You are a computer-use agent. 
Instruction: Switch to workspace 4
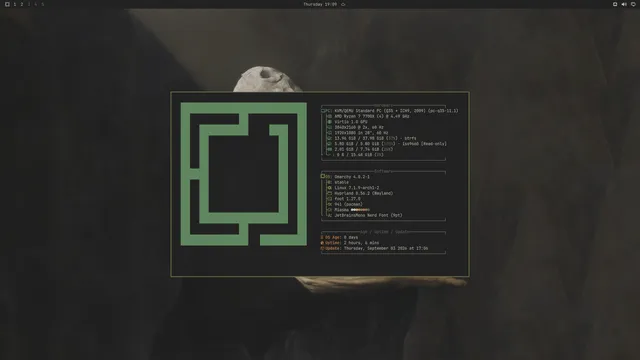(x=36, y=4)
